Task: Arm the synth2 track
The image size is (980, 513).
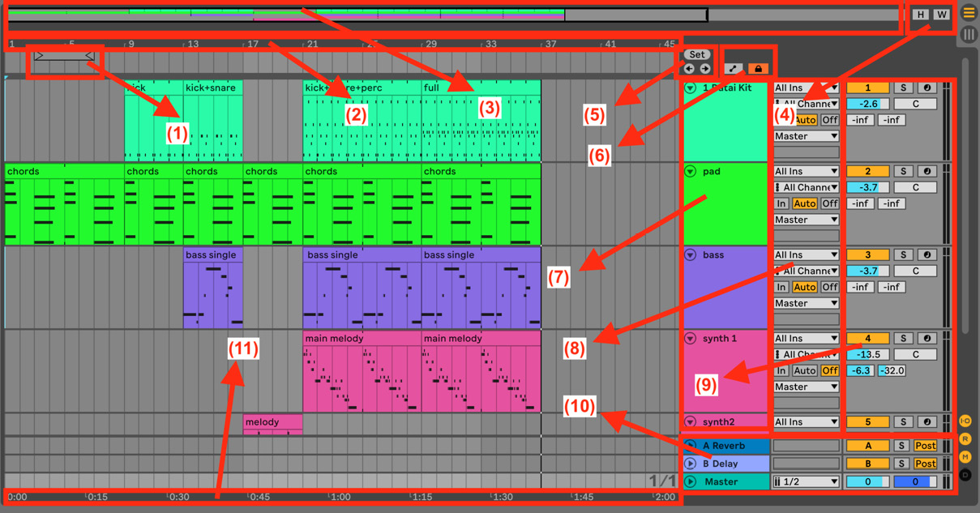Action: coord(927,421)
